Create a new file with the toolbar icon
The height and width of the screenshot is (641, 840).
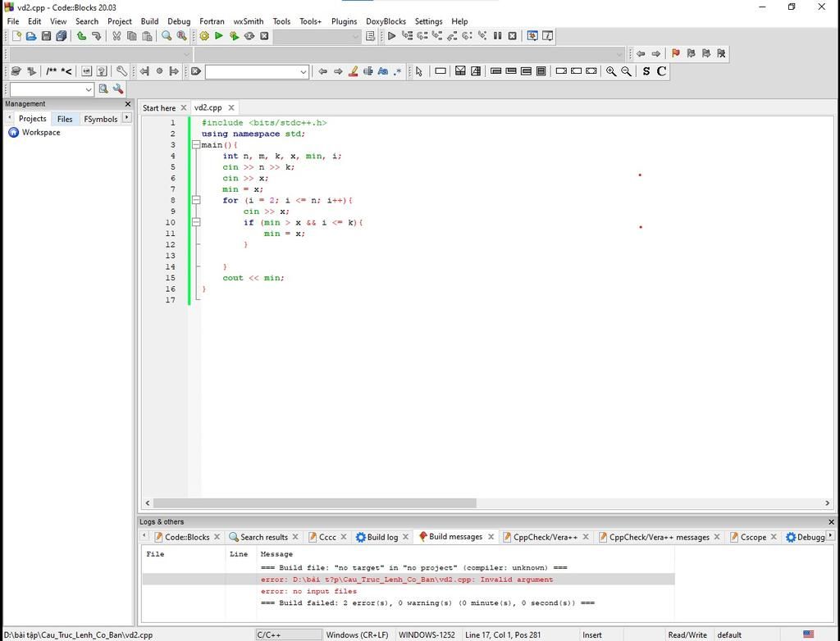[16, 36]
